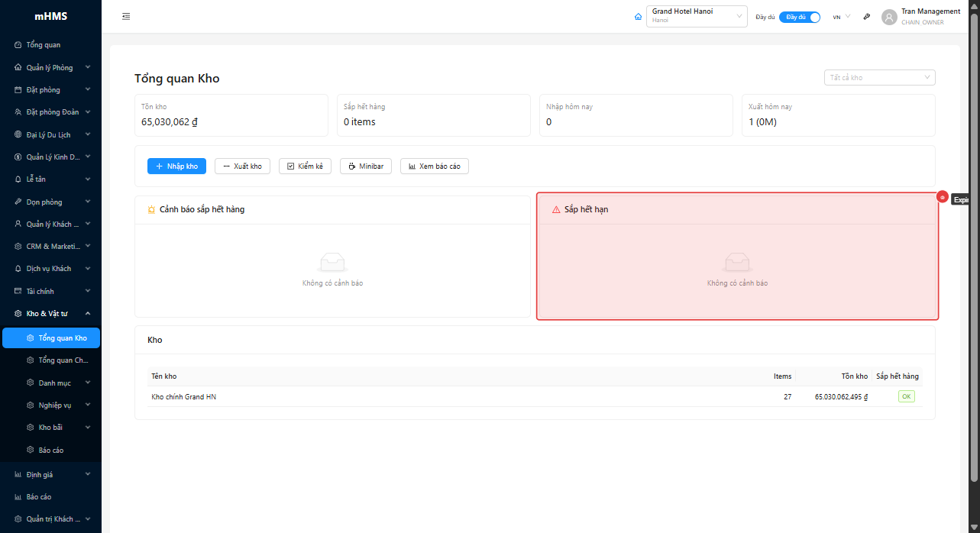This screenshot has width=980, height=533.
Task: Open the Kho chính Grand HN warehouse link
Action: click(183, 396)
